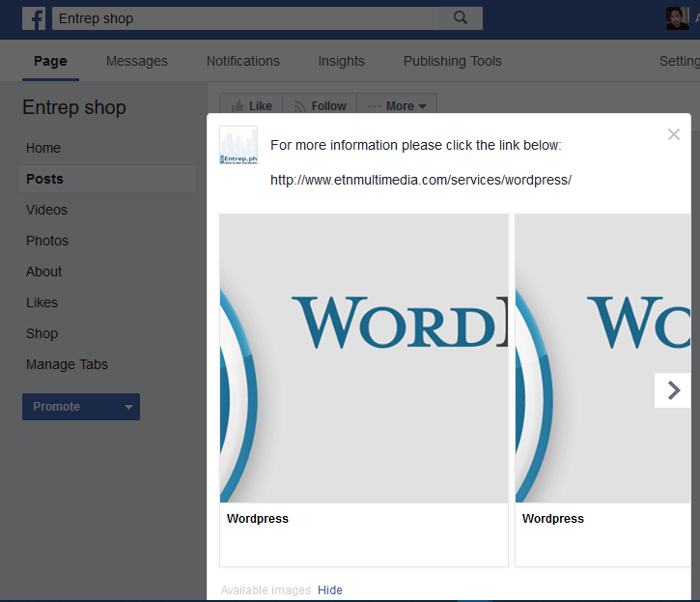This screenshot has height=602, width=700.
Task: Click Hide next to Available images
Action: pos(330,590)
